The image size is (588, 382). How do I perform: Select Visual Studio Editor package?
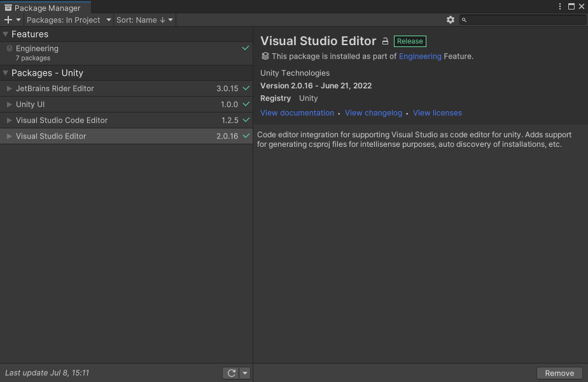click(127, 136)
